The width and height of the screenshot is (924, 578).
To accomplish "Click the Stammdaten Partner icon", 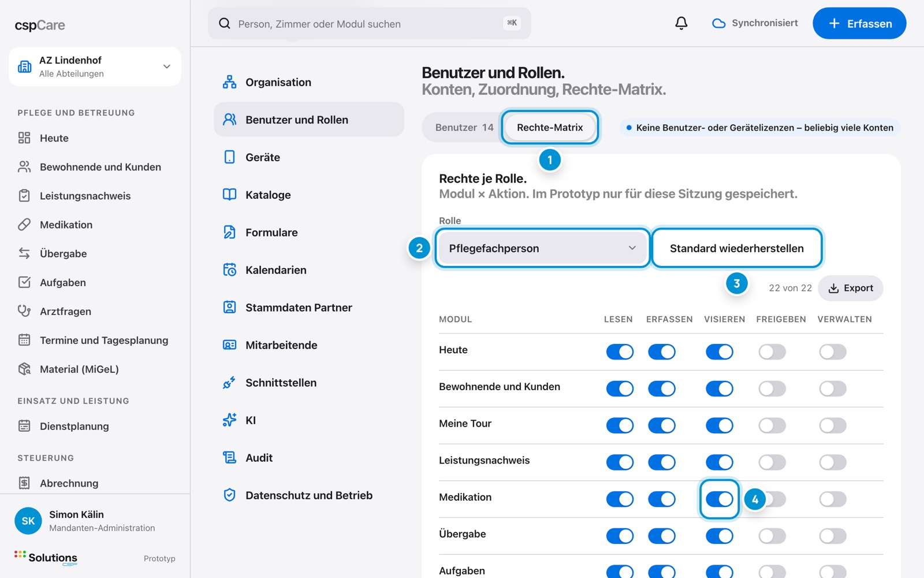I will click(229, 307).
